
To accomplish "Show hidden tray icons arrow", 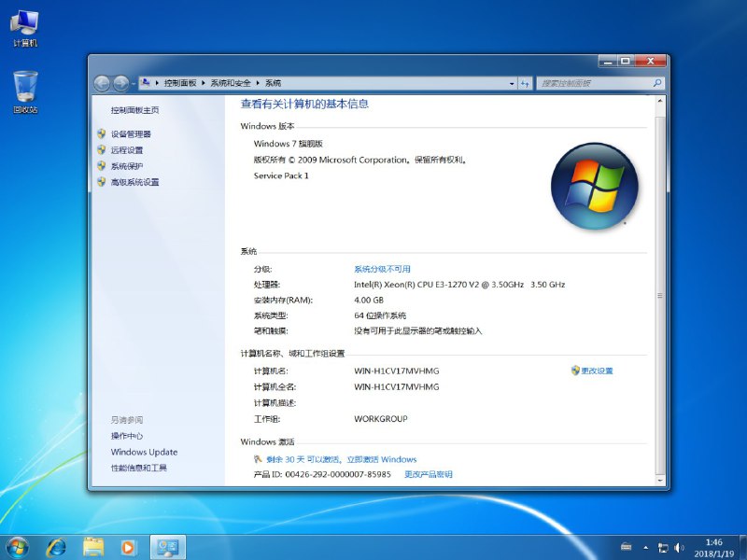I will point(645,548).
